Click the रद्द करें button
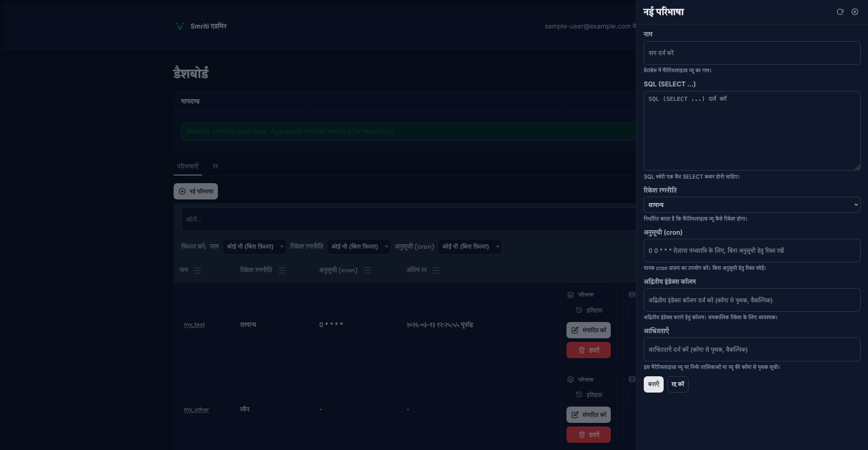This screenshot has height=450, width=868. pos(677,384)
